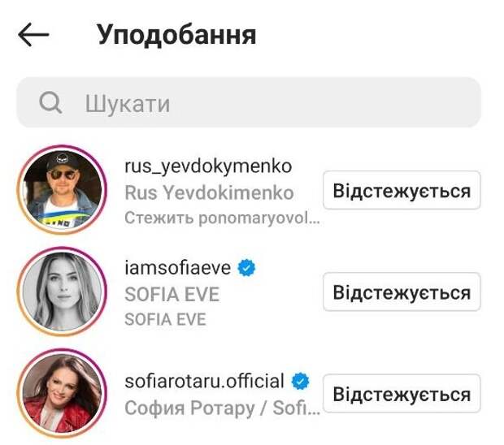Toggle Відстежується button for sofiarotaru.official
The image size is (504, 445).
pos(402,393)
